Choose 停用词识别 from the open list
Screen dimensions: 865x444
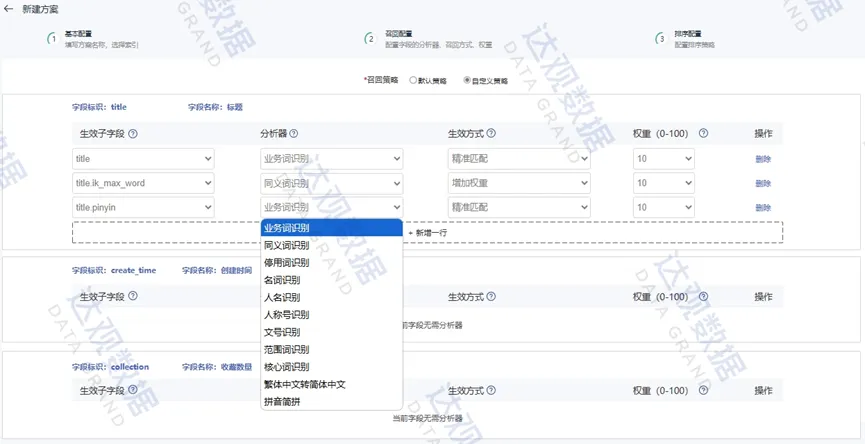[332, 263]
